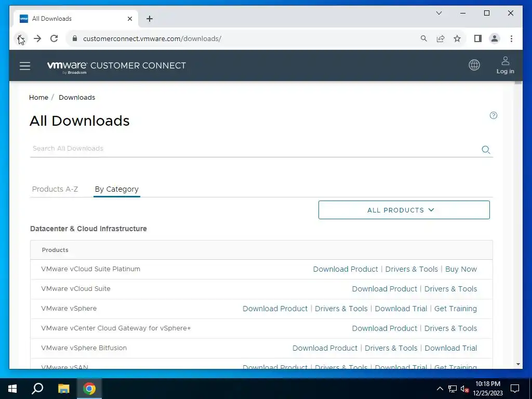
Task: Close the All Downloads tab
Action: coord(129,19)
